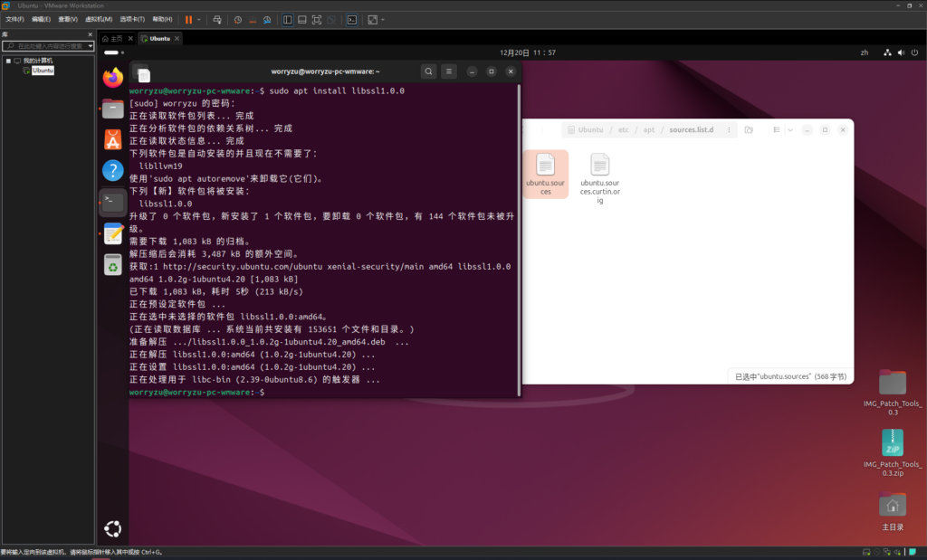This screenshot has height=560, width=927.
Task: Open Ubuntu App Center in dock
Action: [112, 139]
